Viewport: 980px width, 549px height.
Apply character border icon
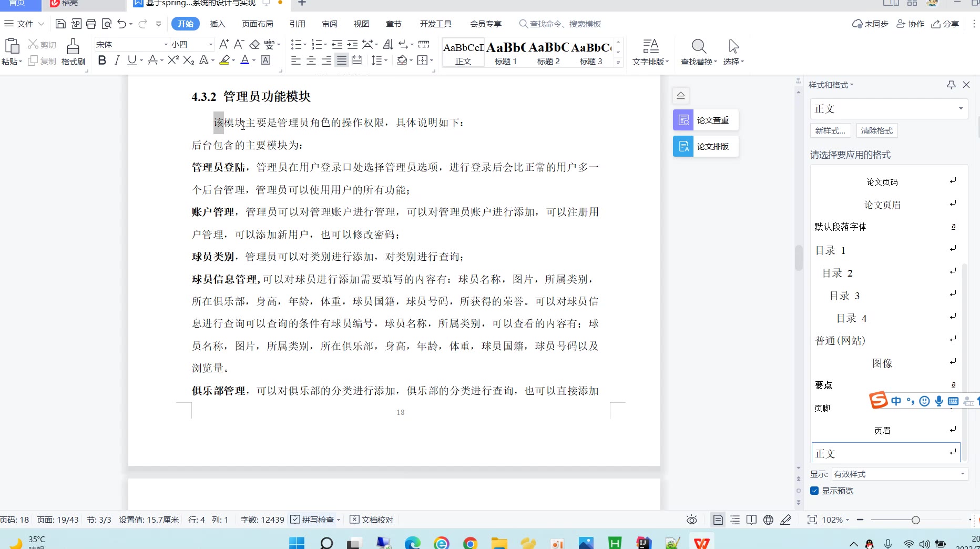(x=266, y=60)
